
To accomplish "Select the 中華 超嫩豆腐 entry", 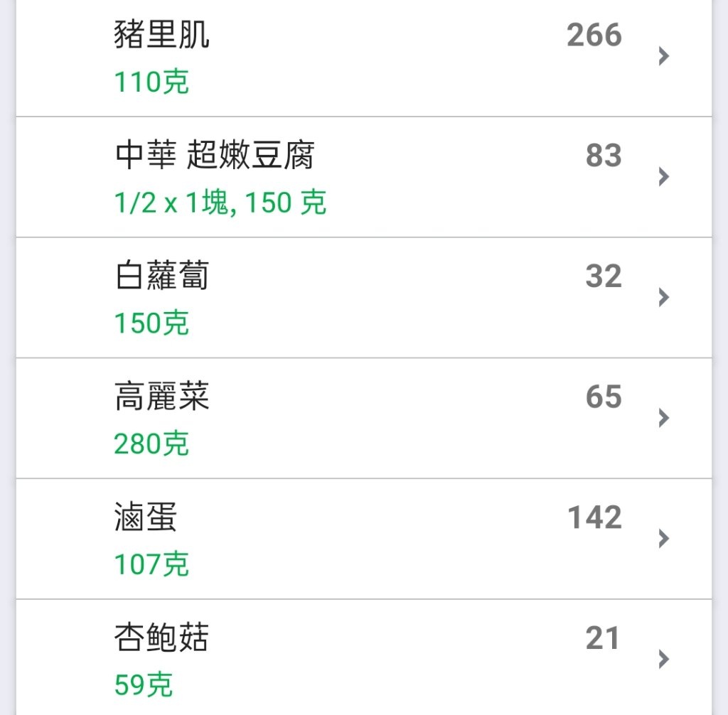I will [x=364, y=177].
